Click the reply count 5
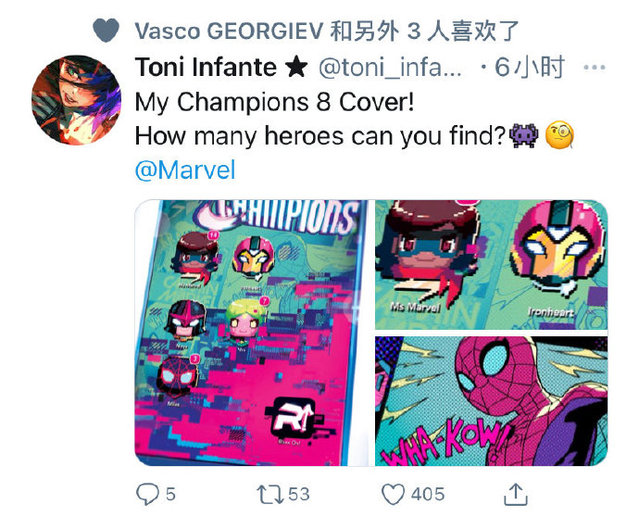Screen dimensions: 639x517 click(x=170, y=494)
